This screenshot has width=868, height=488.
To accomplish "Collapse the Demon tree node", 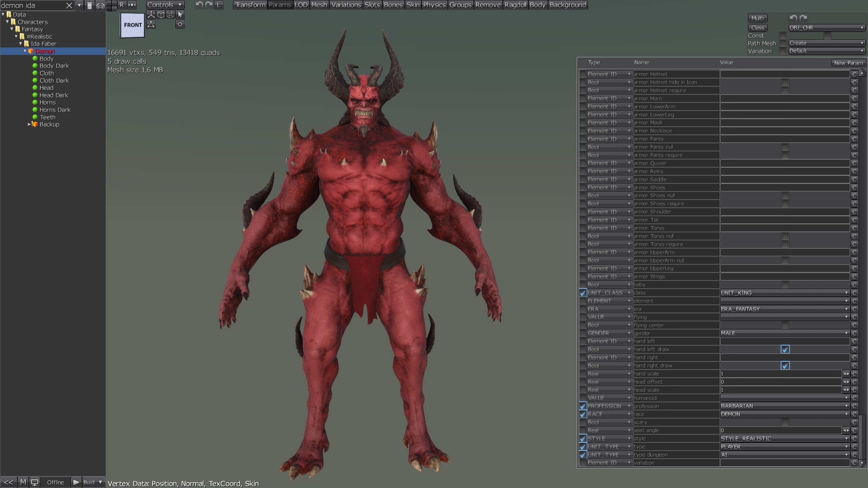I will pyautogui.click(x=25, y=51).
